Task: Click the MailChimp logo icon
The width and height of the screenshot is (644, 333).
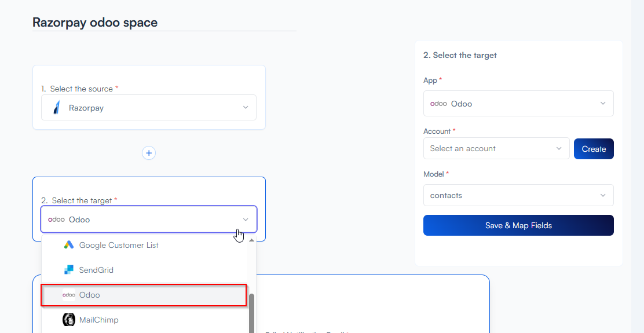Action: coord(69,320)
